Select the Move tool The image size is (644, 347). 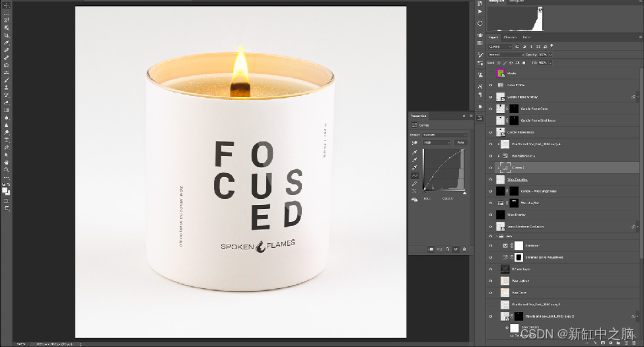(x=6, y=5)
